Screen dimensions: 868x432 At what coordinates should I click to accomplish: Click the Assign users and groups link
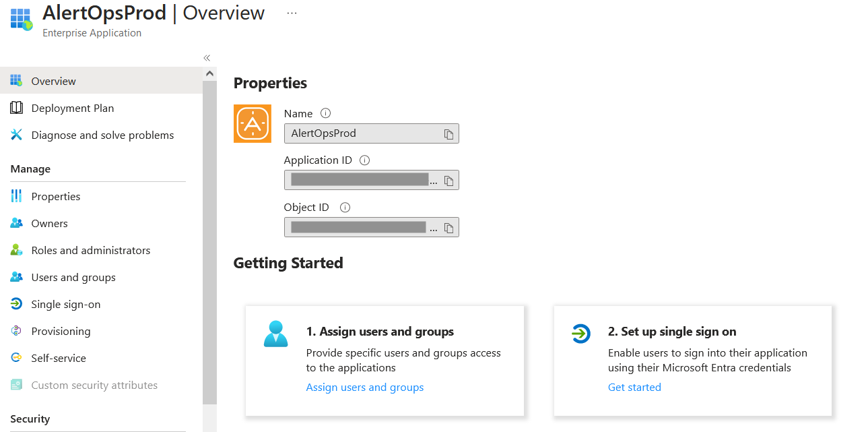coord(365,387)
